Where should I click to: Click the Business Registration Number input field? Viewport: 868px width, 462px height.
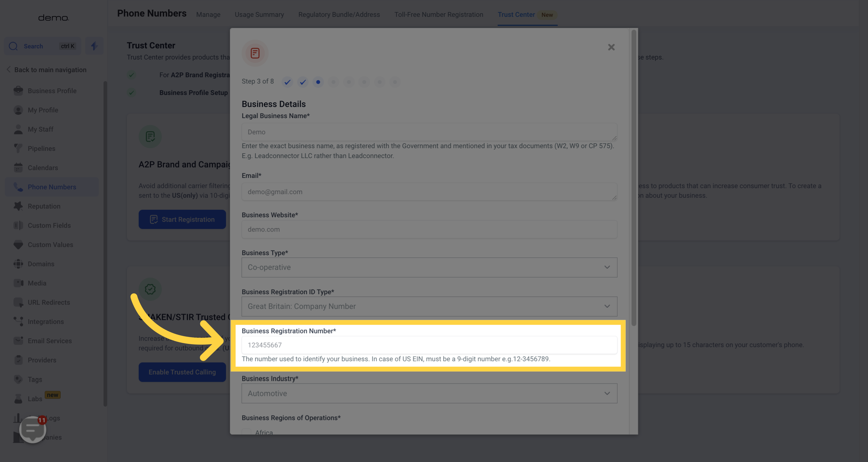(x=429, y=345)
